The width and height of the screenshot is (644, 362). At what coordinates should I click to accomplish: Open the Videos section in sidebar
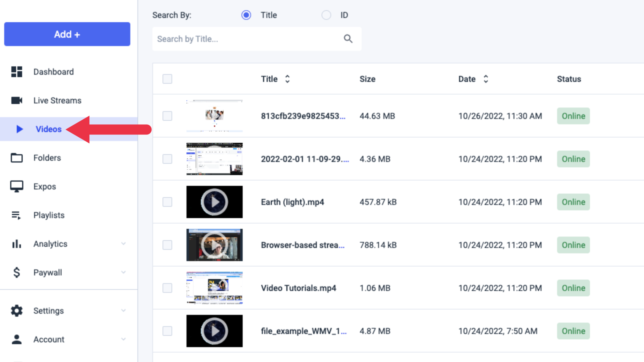click(48, 129)
